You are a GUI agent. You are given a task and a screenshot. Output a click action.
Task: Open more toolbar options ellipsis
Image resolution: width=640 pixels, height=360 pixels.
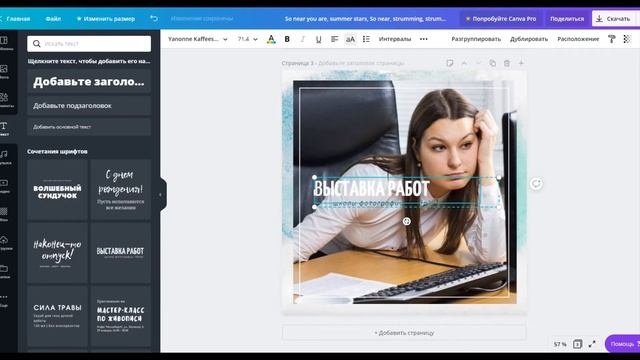[x=424, y=39]
